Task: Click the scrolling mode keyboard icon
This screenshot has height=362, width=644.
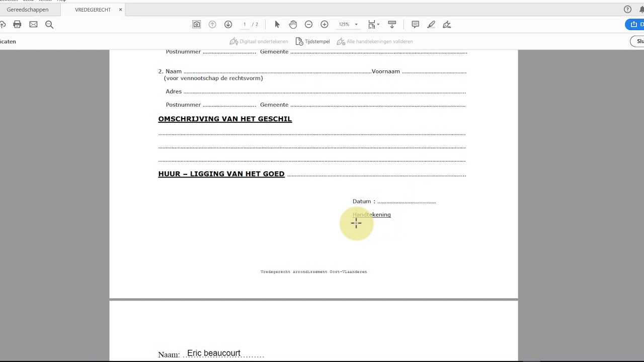Action: (392, 24)
